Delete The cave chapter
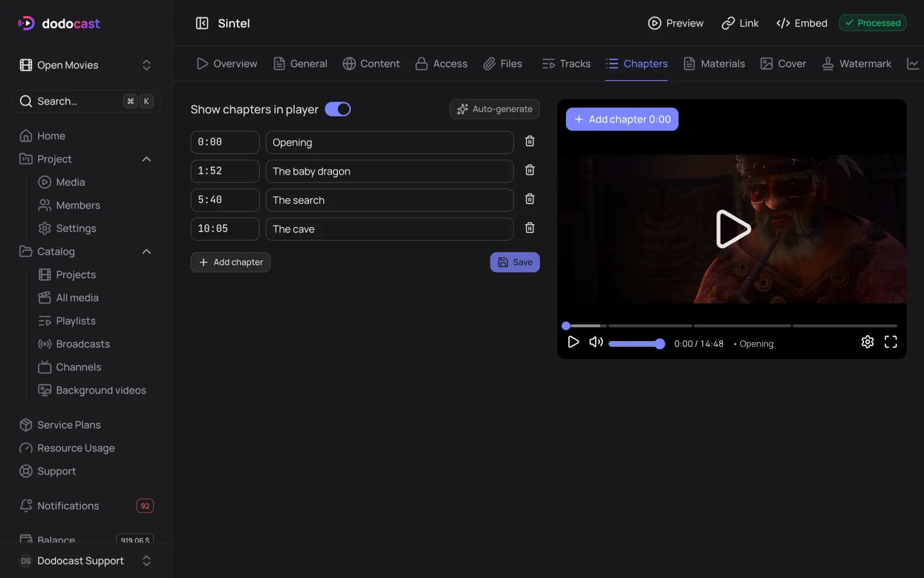The height and width of the screenshot is (578, 924). pos(530,228)
